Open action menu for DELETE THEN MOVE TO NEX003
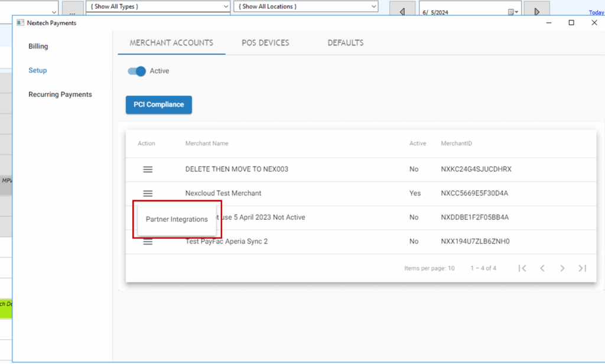The height and width of the screenshot is (364, 605). coord(148,170)
